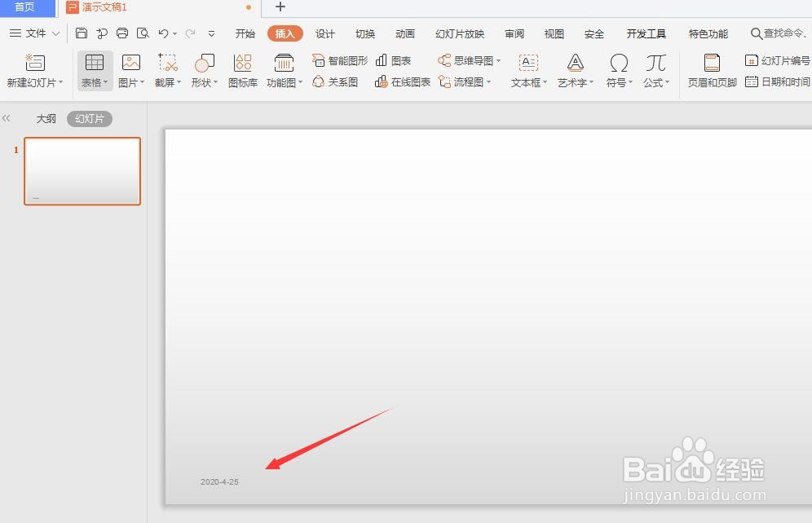812x523 pixels.
Task: Click the shapes 形状 icon
Action: (x=204, y=63)
